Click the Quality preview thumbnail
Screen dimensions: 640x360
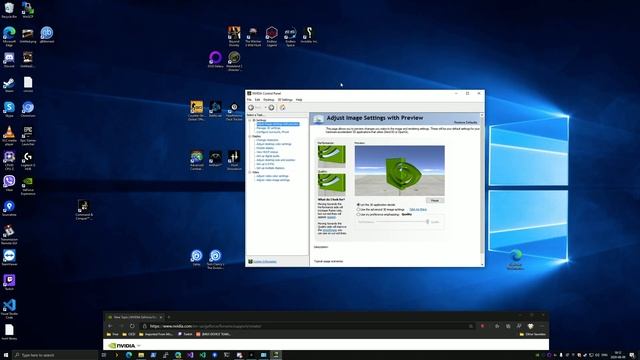[x=331, y=184]
